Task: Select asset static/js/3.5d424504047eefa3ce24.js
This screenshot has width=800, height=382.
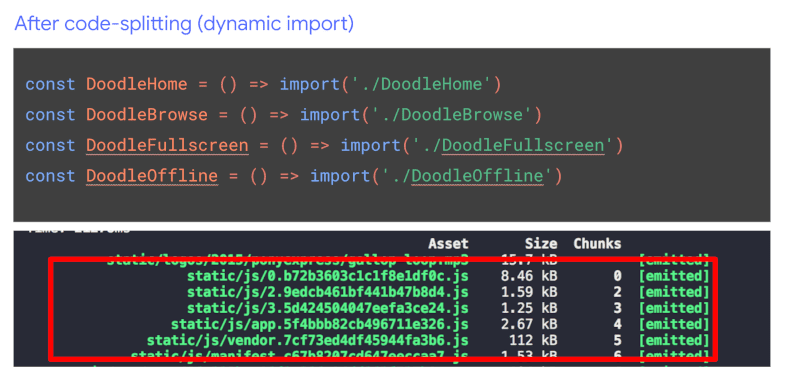Action: 328,309
